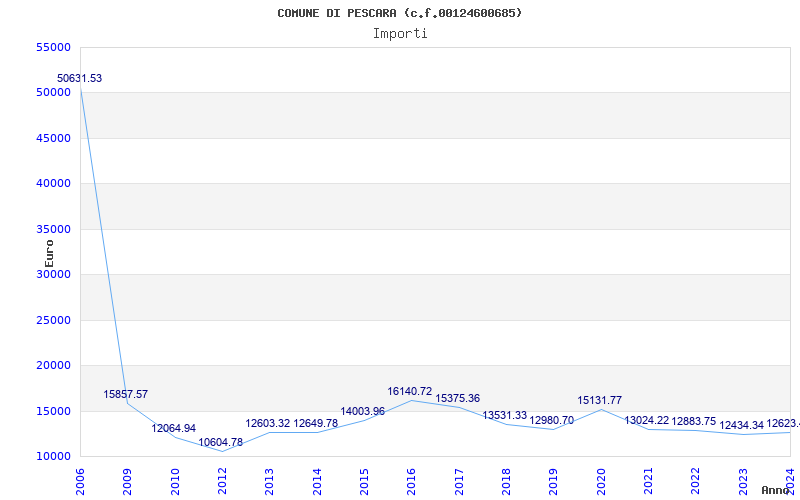Click the 14003.96 value label

pos(363,411)
